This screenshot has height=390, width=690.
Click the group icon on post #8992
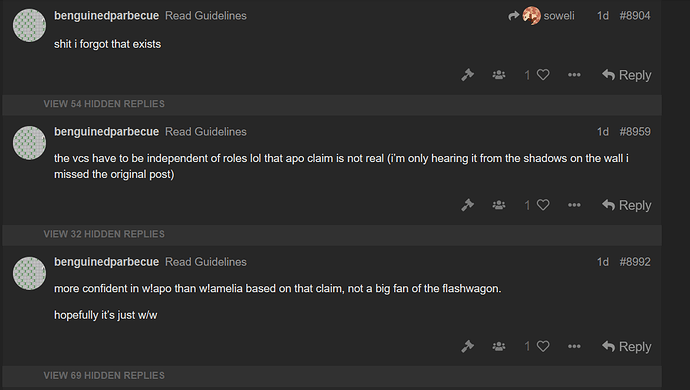tap(499, 346)
